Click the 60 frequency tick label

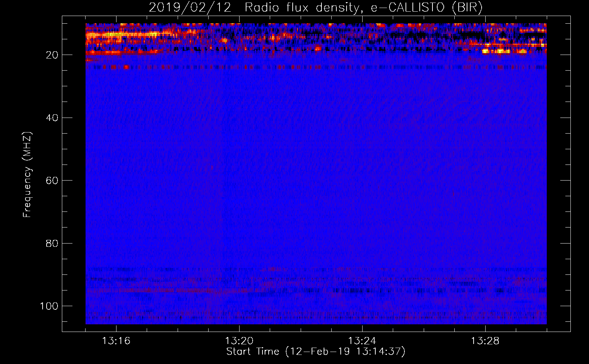tap(52, 181)
